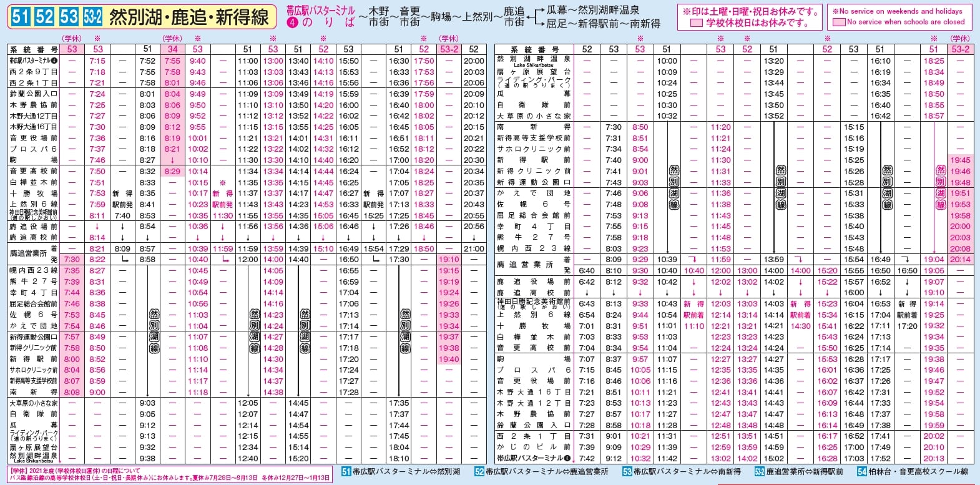Screen dimensions: 980x485
Task: Click the stop name かじのビル前
Action: [x=533, y=447]
